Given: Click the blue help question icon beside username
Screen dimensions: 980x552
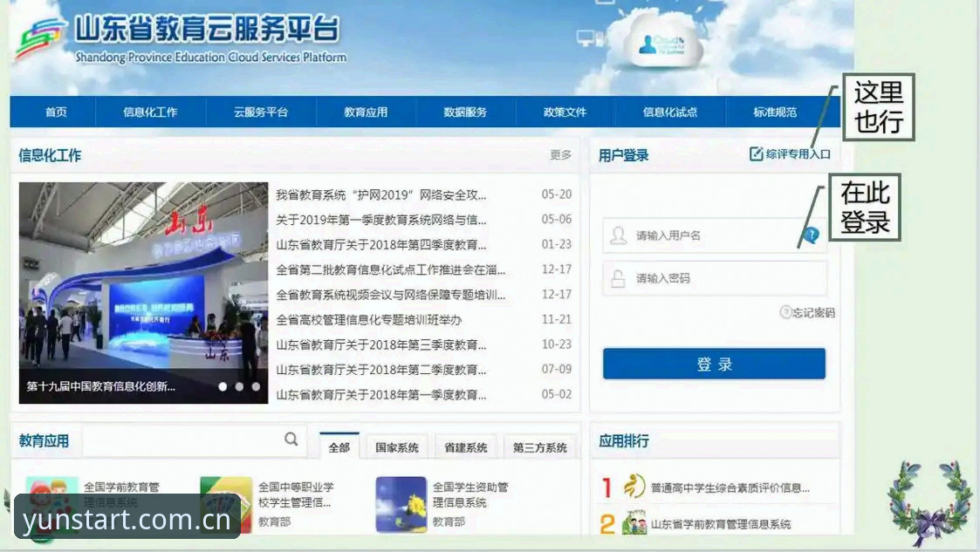Looking at the screenshot, I should pyautogui.click(x=812, y=235).
